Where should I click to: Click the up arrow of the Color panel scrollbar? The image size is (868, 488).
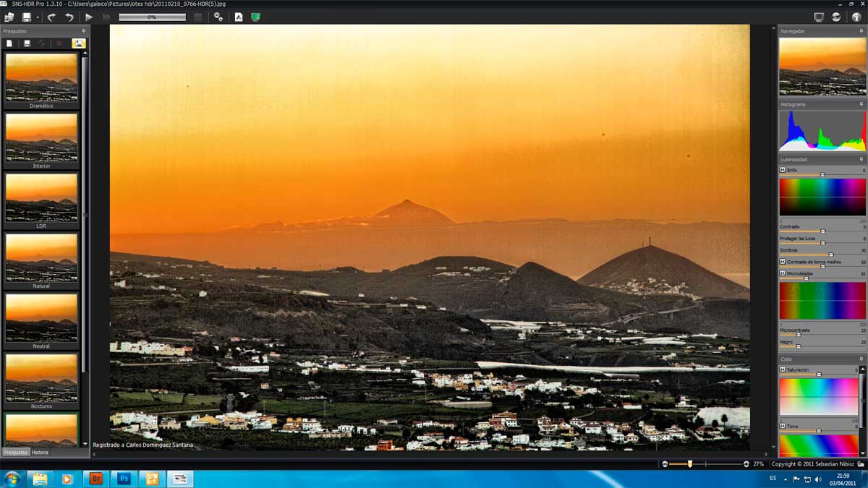coord(862,369)
